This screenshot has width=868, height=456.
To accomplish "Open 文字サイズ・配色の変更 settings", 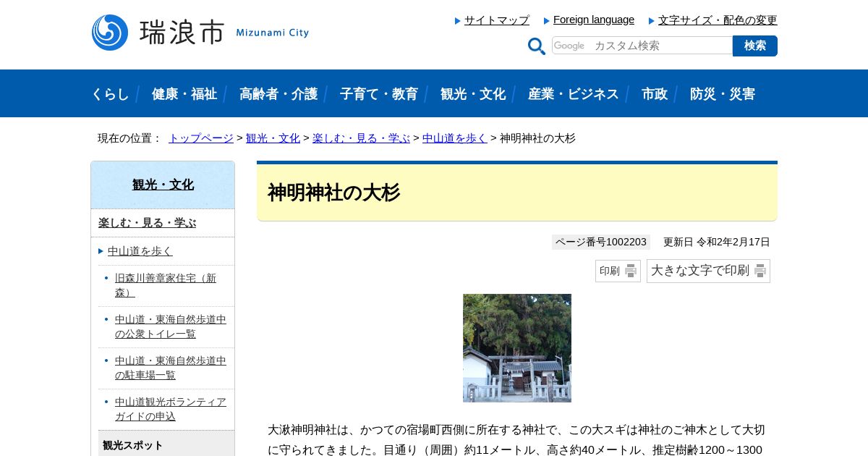I will (718, 20).
